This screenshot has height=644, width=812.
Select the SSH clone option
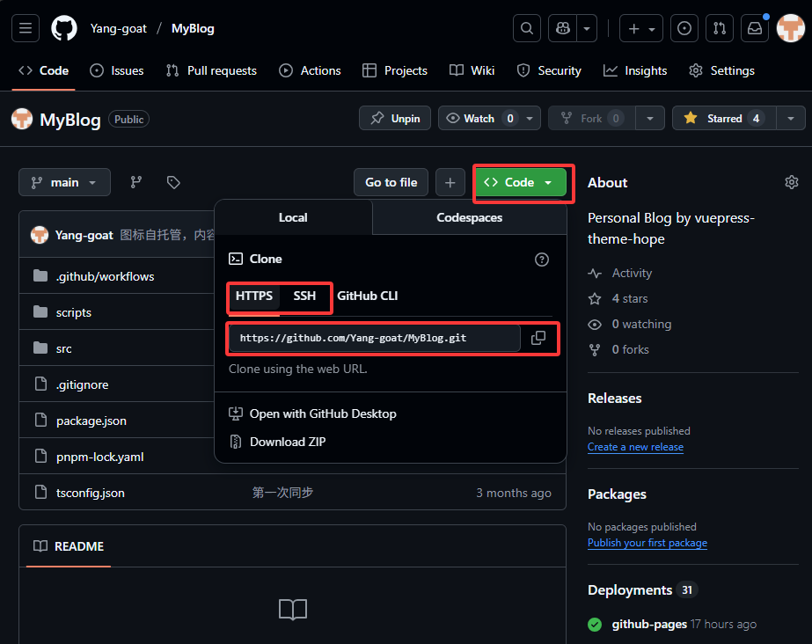point(304,296)
